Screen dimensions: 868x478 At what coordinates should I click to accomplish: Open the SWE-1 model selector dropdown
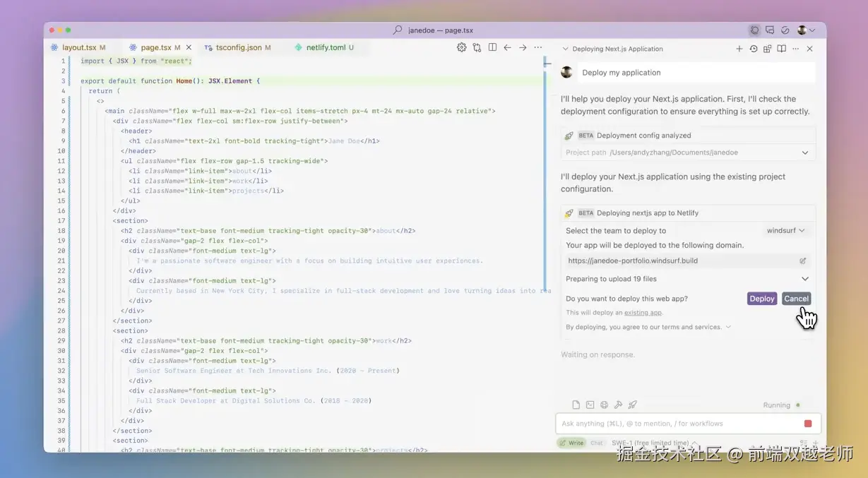point(655,443)
